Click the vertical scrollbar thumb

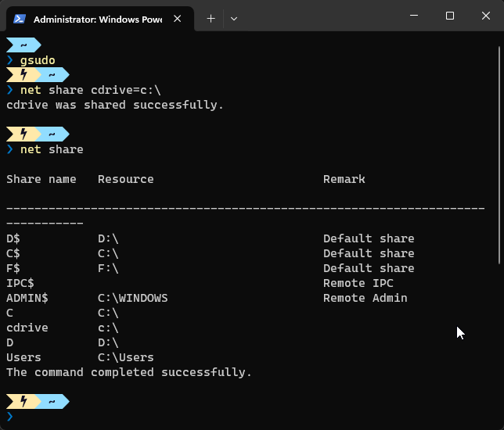499,155
